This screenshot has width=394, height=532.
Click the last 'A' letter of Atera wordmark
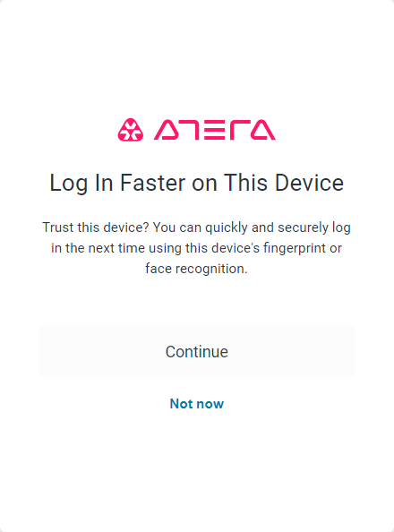pyautogui.click(x=263, y=130)
